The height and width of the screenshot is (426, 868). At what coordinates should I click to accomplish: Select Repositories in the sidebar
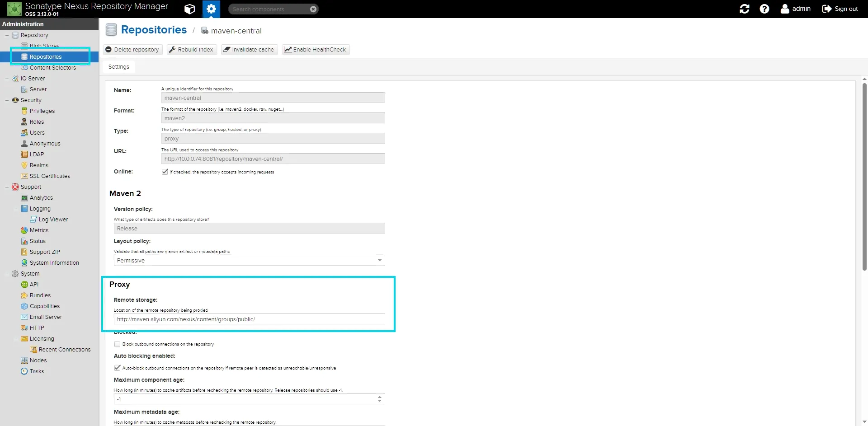click(45, 57)
